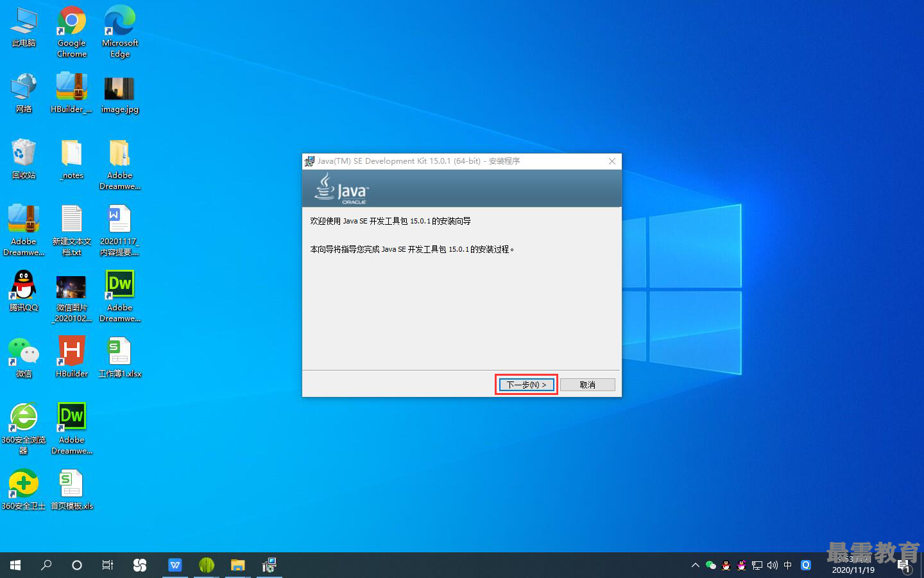Open Cortana circle on taskbar
Image resolution: width=924 pixels, height=578 pixels.
[x=77, y=565]
